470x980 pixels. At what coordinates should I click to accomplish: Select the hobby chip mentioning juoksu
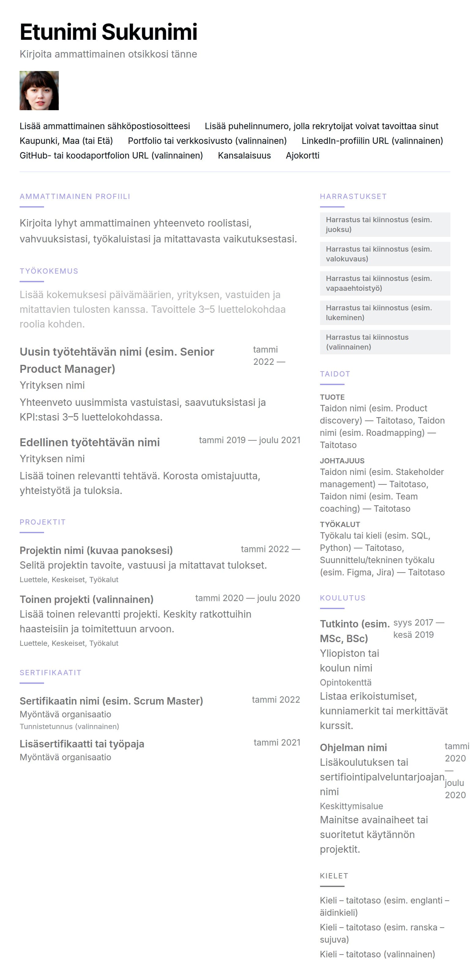tap(385, 224)
